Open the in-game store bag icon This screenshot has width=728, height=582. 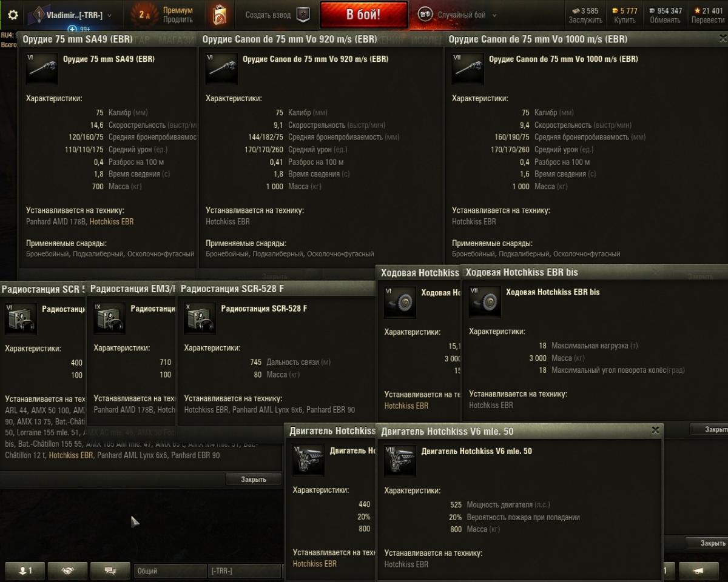220,15
